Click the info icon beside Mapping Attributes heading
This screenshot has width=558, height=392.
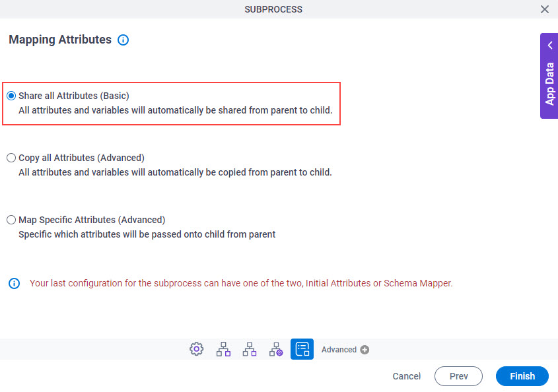(123, 40)
